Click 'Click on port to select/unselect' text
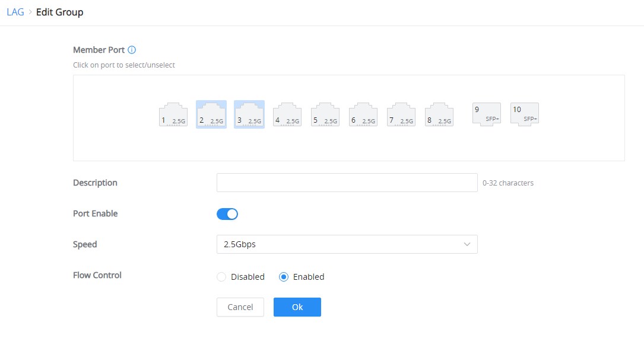This screenshot has width=644, height=348. 124,65
